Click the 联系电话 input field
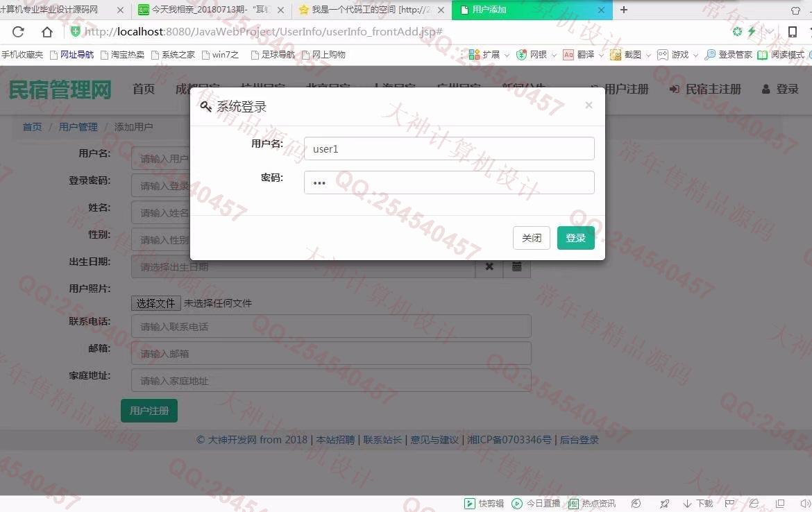Viewport: 812px width, 512px height. (332, 327)
